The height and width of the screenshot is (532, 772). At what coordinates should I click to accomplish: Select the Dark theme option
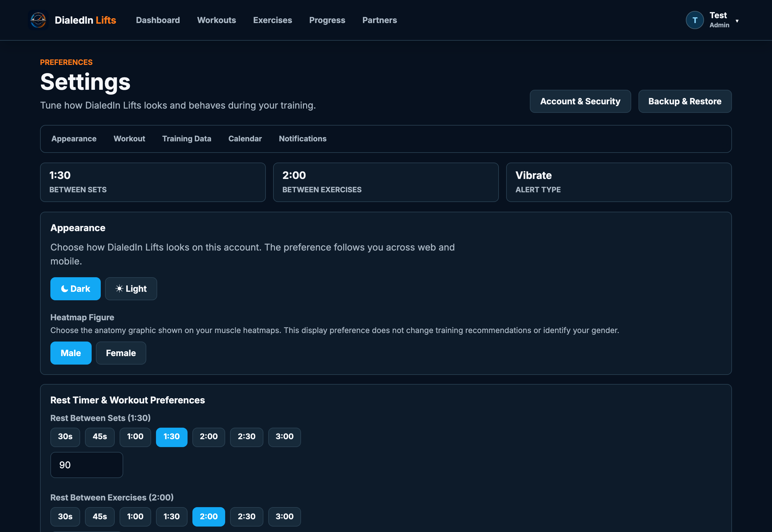tap(75, 289)
